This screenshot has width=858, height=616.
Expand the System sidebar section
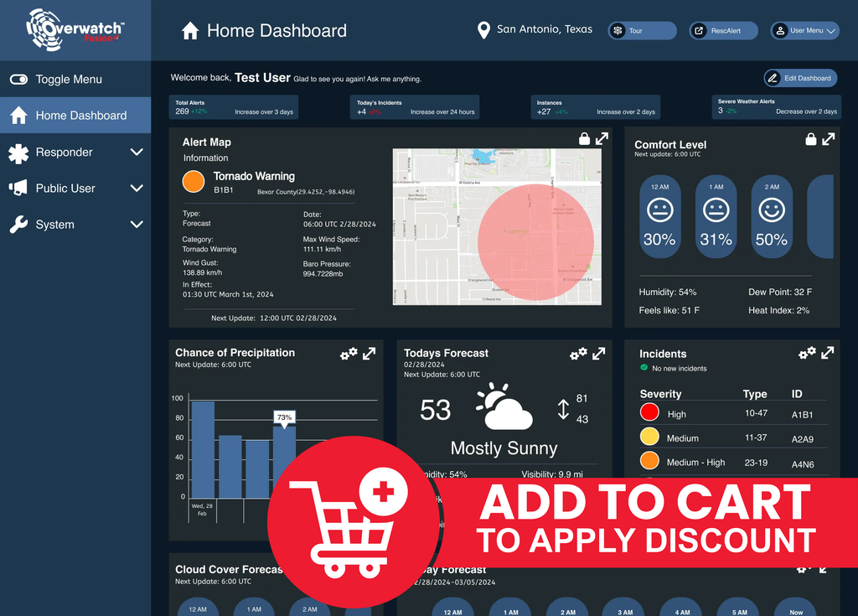pyautogui.click(x=137, y=225)
